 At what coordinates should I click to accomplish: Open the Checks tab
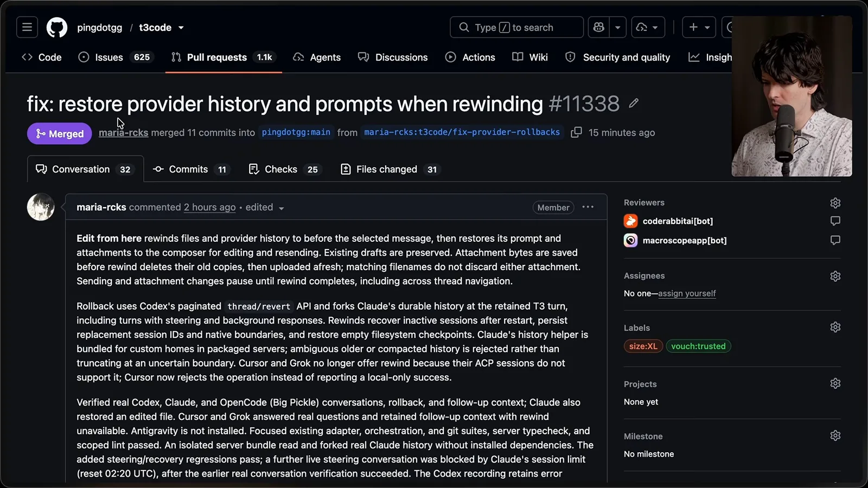(285, 169)
